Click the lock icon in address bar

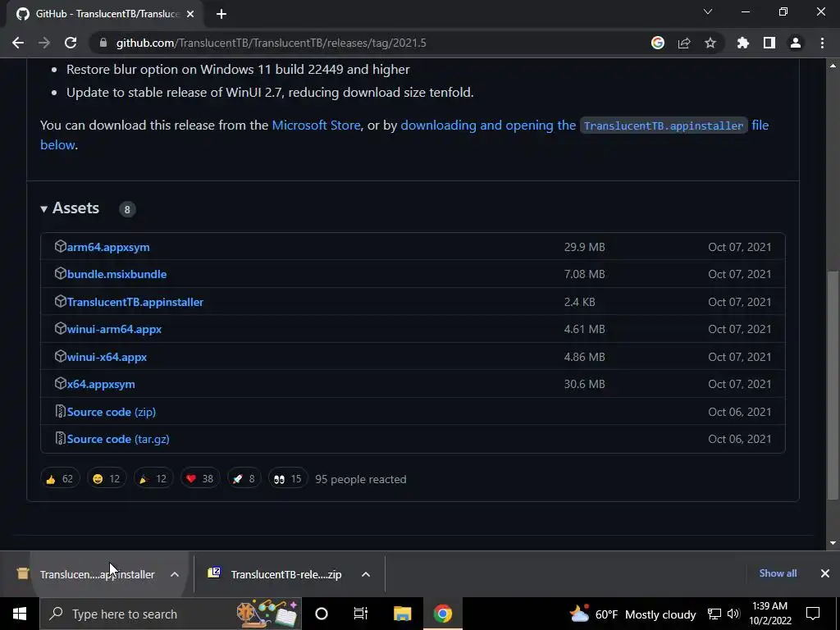[x=103, y=43]
